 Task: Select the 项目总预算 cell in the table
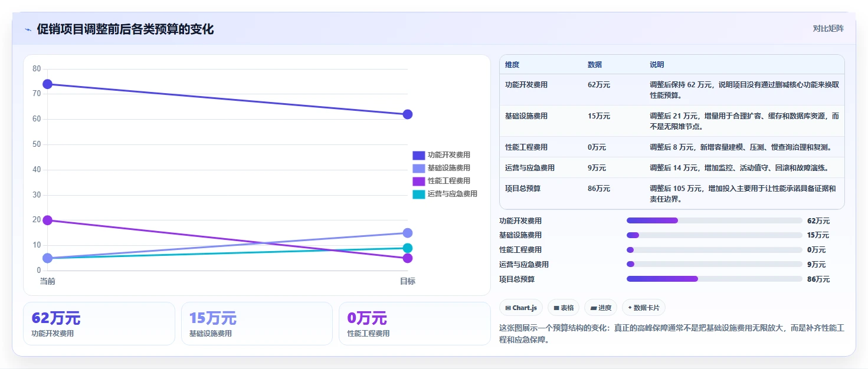[523, 189]
